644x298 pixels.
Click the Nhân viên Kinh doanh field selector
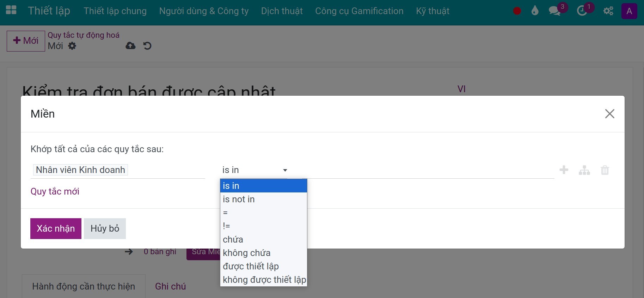118,170
